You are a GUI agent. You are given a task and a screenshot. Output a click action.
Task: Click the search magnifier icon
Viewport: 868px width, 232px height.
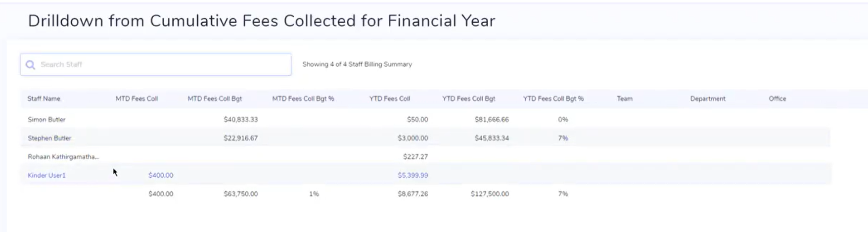[30, 65]
